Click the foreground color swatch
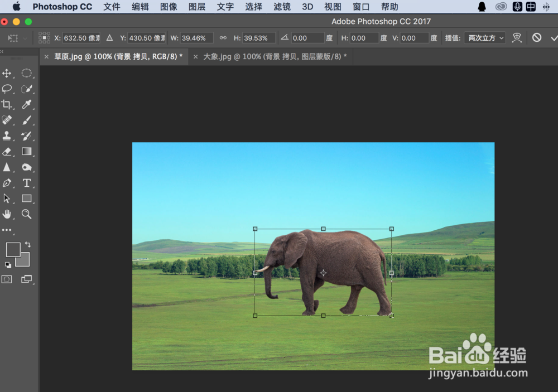The width and height of the screenshot is (558, 392). tap(13, 250)
